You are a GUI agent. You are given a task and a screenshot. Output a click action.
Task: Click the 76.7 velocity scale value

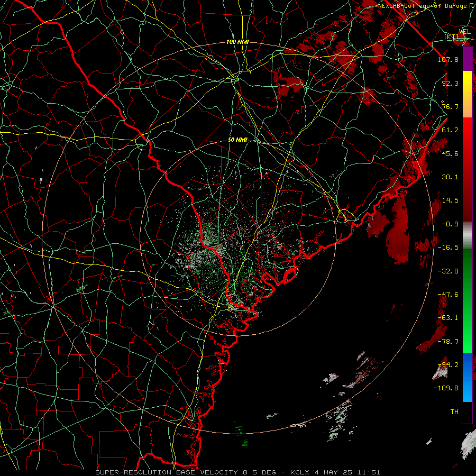tap(450, 106)
